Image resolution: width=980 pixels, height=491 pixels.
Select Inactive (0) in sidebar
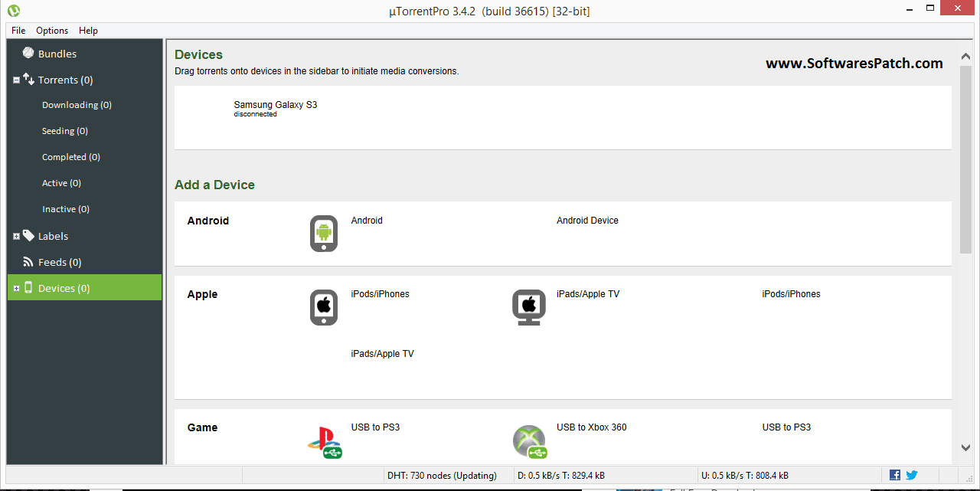tap(65, 209)
